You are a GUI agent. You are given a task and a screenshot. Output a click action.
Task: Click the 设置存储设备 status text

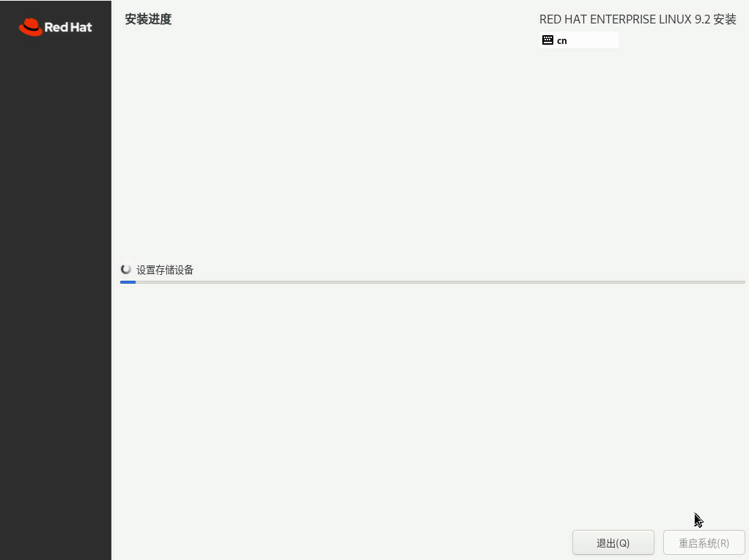coord(165,270)
